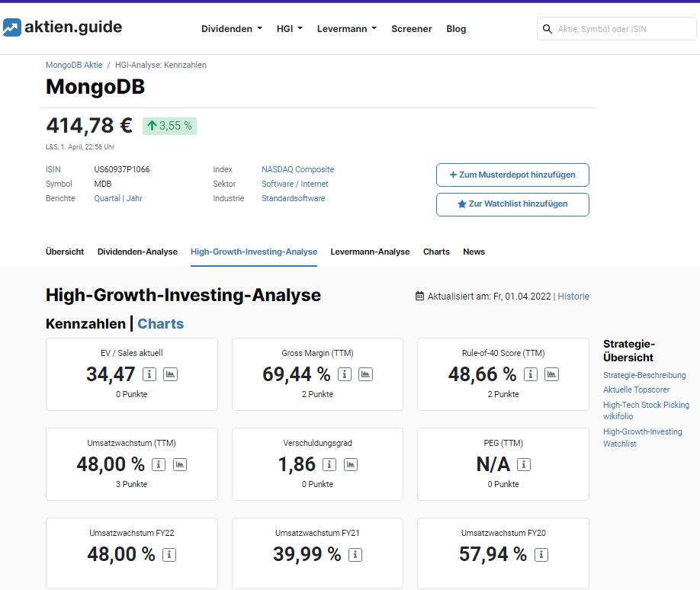
Task: Click the 3,55 % price change badge
Action: click(x=169, y=126)
